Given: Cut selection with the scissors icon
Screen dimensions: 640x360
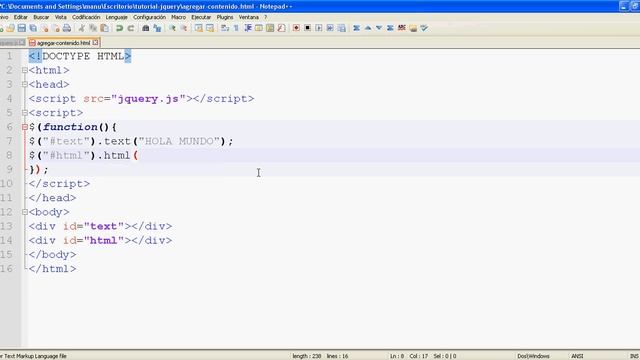Looking at the screenshot, I should click(x=82, y=28).
